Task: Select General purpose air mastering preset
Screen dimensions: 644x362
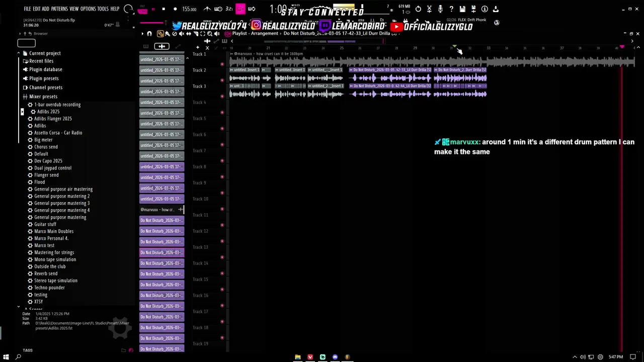Action: [63, 189]
